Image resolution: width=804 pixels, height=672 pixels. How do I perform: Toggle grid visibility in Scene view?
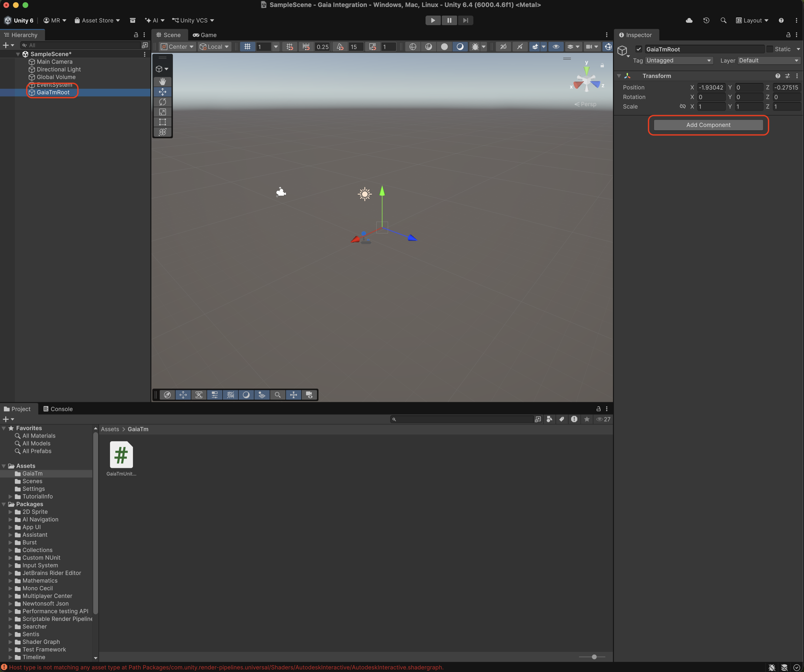(247, 47)
